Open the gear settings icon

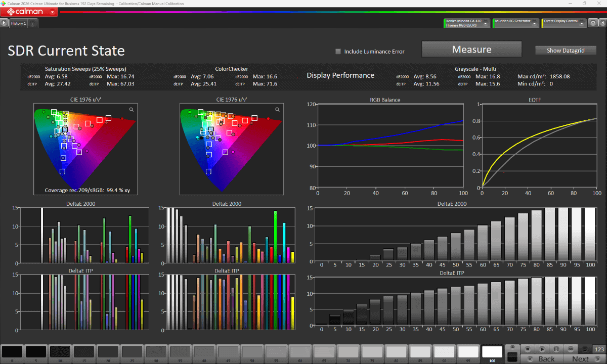coord(592,23)
